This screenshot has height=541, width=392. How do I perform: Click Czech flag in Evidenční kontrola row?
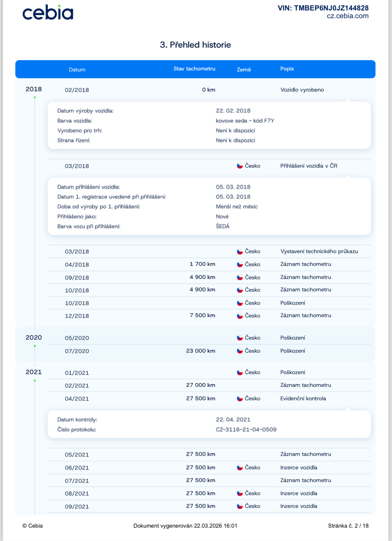240,399
